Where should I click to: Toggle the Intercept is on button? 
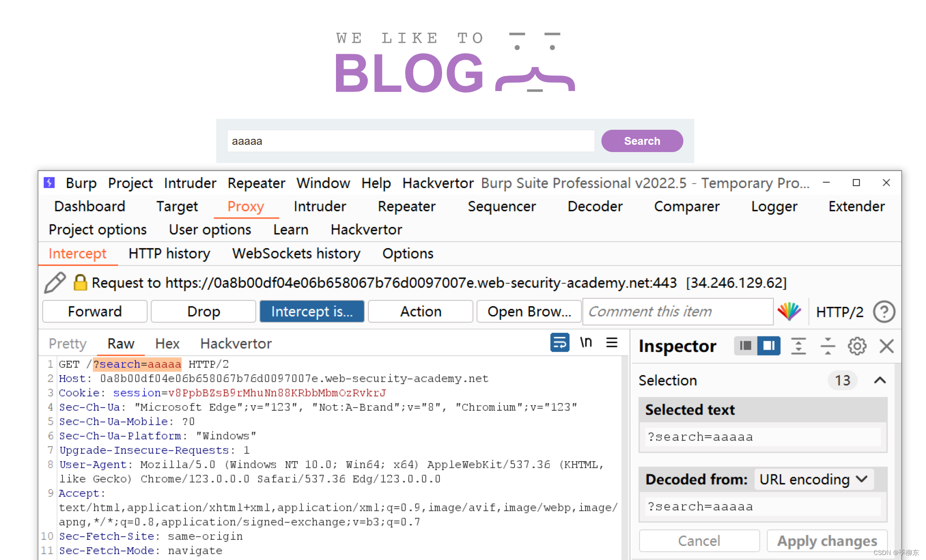(x=312, y=311)
